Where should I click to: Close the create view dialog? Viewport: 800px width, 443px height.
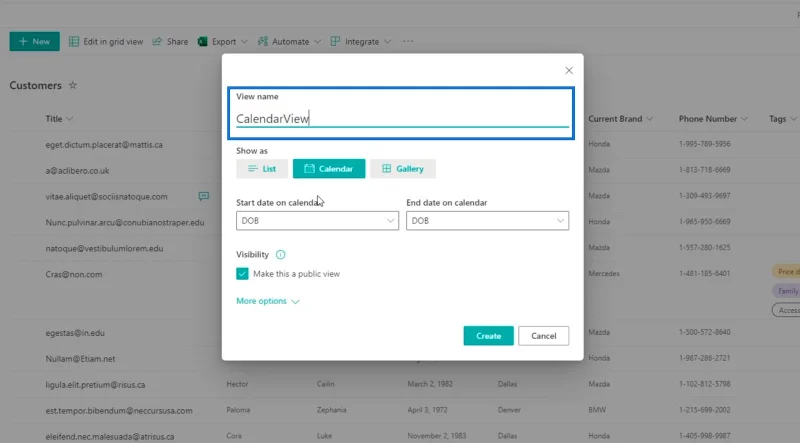tap(569, 70)
